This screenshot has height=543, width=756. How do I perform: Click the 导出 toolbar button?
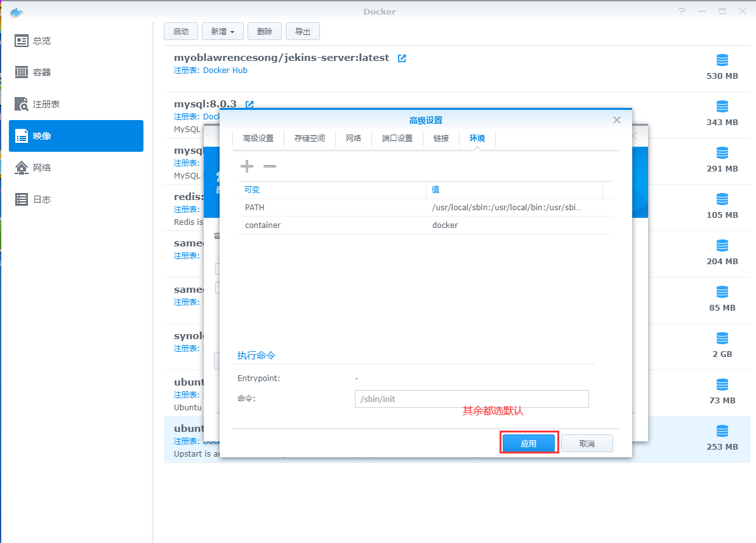click(303, 31)
